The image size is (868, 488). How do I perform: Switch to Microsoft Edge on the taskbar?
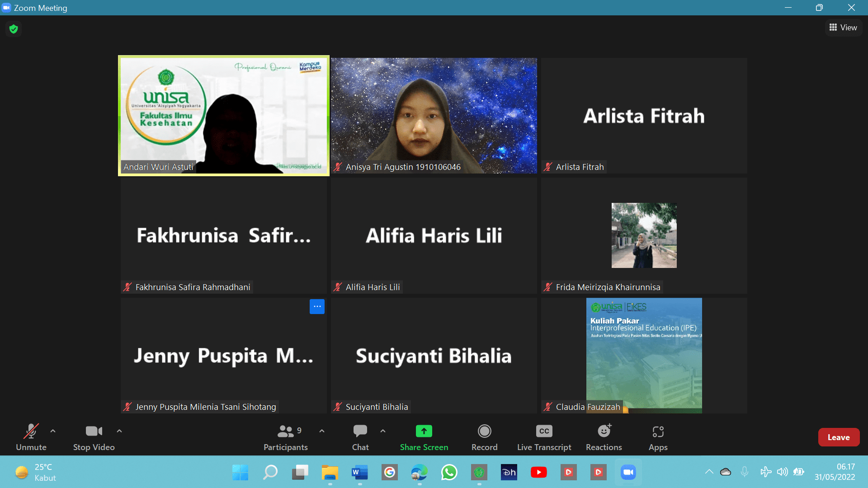[419, 473]
